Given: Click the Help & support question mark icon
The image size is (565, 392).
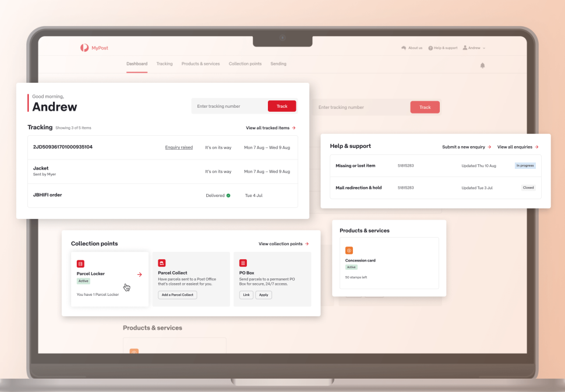Looking at the screenshot, I should point(429,48).
